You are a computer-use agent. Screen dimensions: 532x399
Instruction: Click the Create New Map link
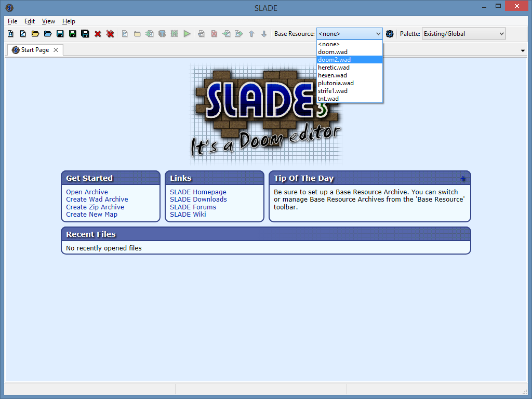pos(91,215)
